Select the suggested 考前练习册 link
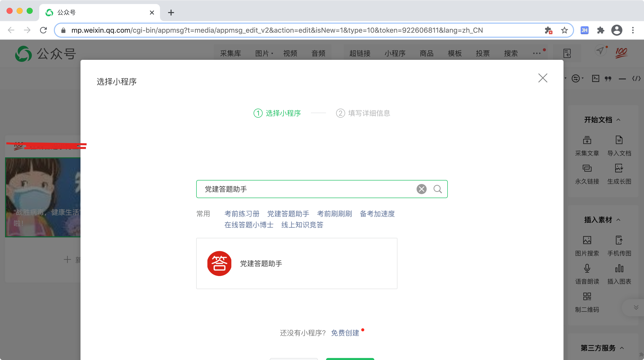Viewport: 644px width, 360px height. click(x=242, y=214)
